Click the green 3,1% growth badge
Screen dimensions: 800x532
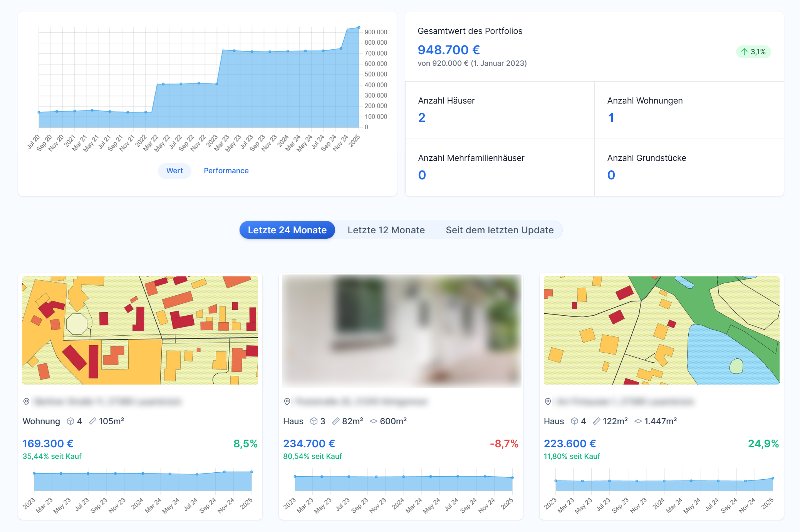[753, 52]
